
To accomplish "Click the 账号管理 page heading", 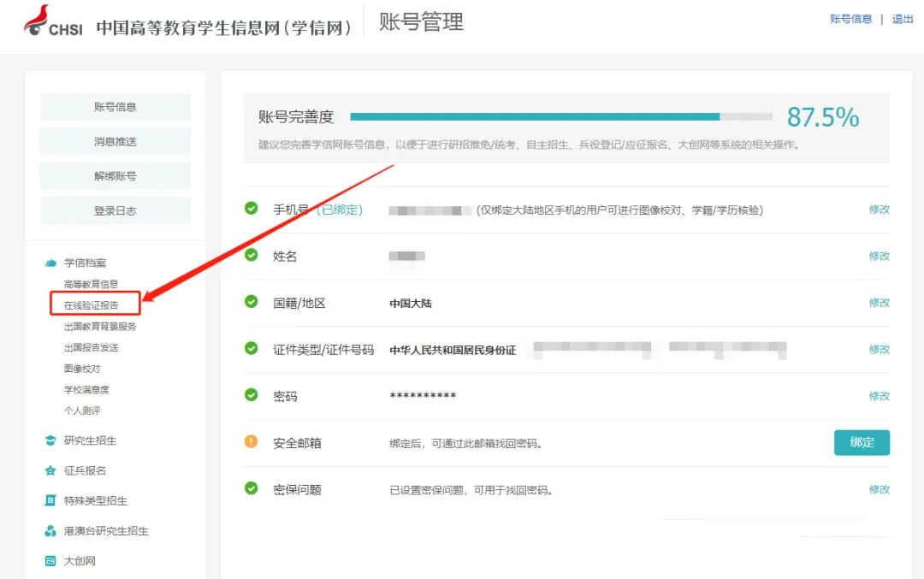I will coord(421,22).
